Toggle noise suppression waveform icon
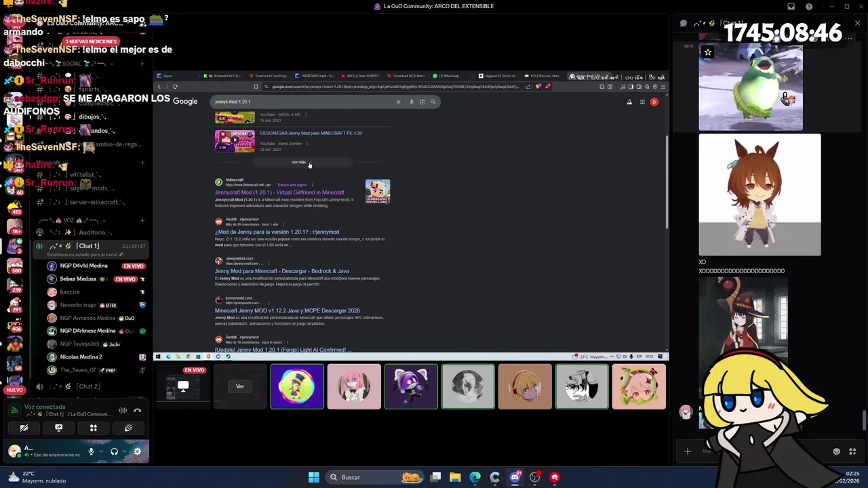 click(x=123, y=410)
